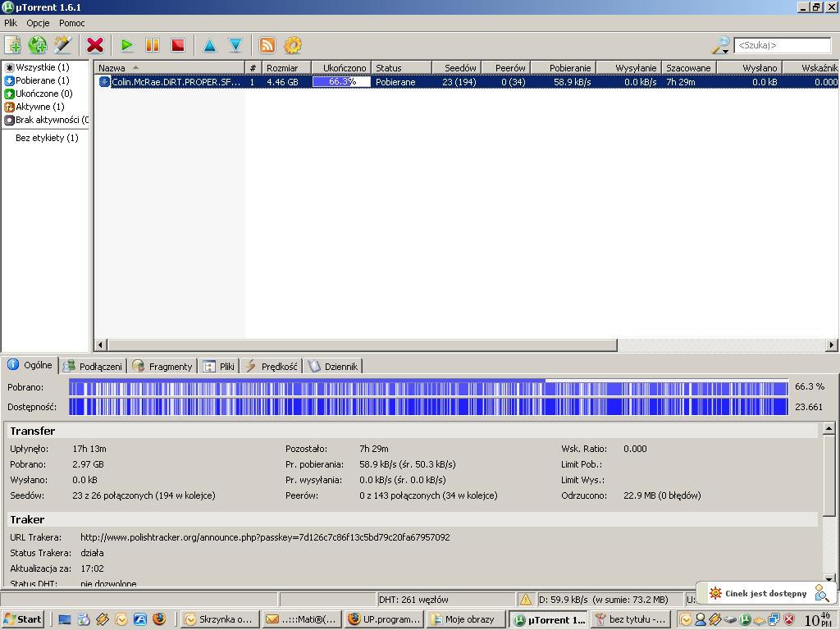Click horizontal scrollbar left arrow
840x630 pixels.
click(x=101, y=345)
